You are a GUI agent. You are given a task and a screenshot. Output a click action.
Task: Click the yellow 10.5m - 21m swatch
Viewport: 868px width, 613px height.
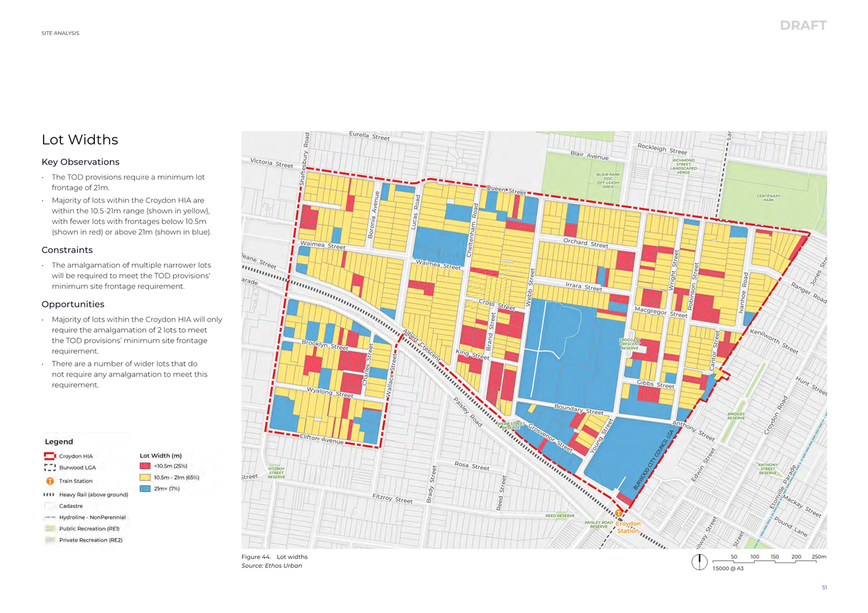(145, 478)
